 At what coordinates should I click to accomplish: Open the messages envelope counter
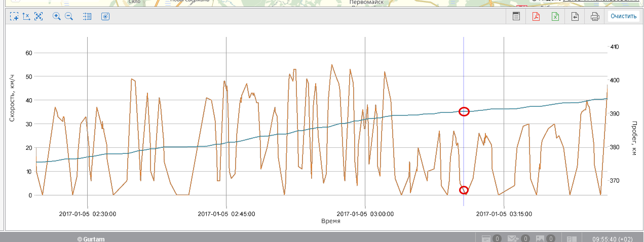point(518,238)
